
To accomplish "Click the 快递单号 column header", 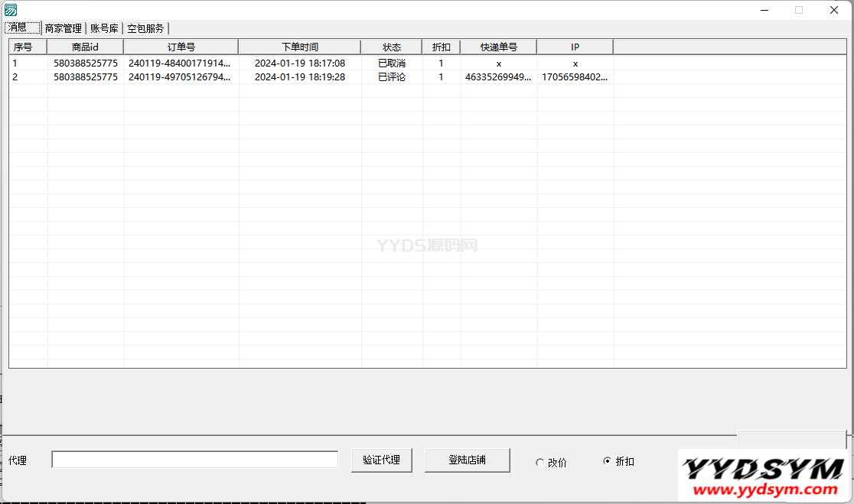I will click(499, 47).
